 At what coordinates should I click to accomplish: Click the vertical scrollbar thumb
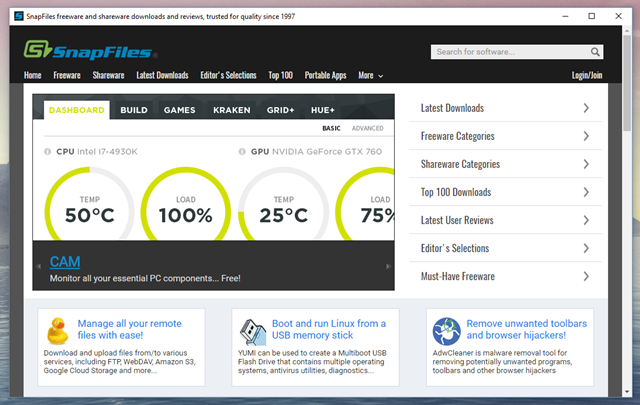click(x=627, y=83)
